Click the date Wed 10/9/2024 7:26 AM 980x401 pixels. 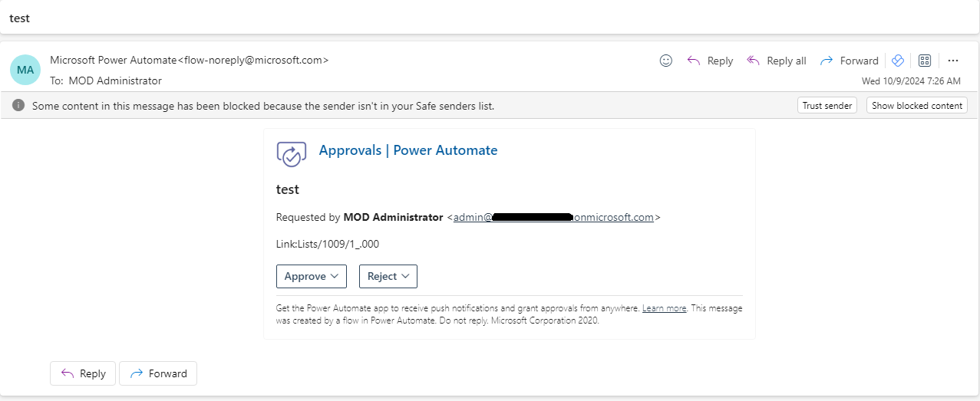point(911,81)
